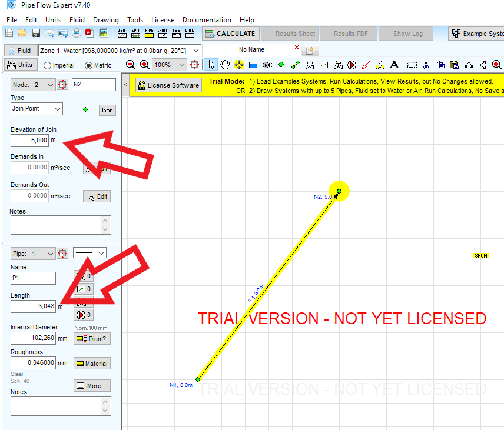Viewport: 504px width, 430px height.
Task: Select the Add Tank tool
Action: click(x=253, y=65)
